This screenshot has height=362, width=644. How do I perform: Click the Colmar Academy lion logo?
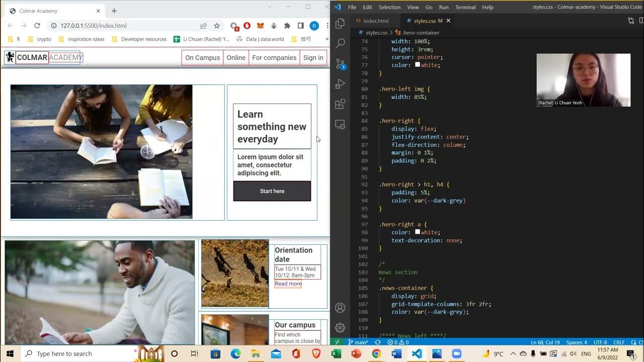tap(10, 57)
